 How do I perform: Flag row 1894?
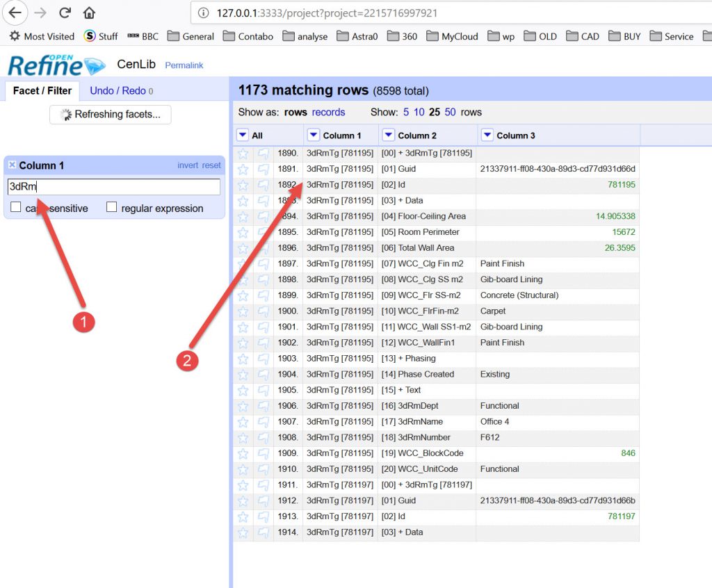coord(264,216)
